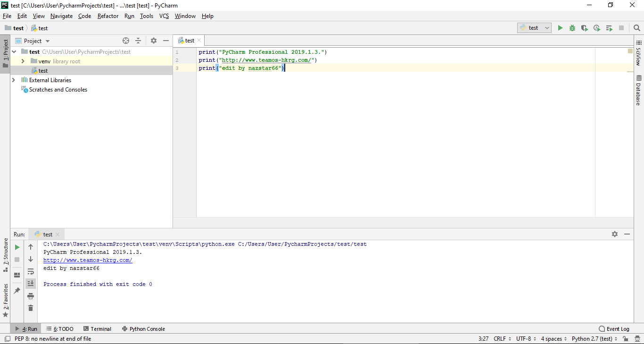The width and height of the screenshot is (644, 344).
Task: Click the Down the Stack Trace arrow
Action: click(31, 259)
